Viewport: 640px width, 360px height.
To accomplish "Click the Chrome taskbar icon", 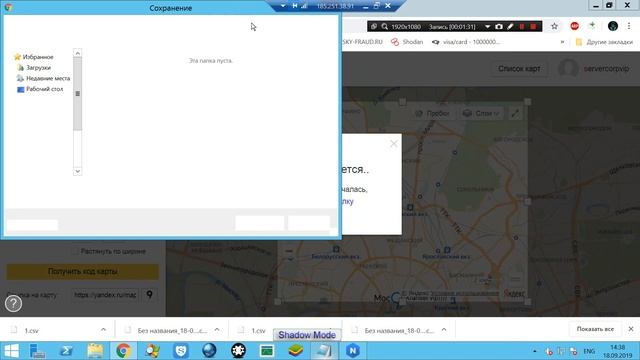I will click(x=123, y=351).
